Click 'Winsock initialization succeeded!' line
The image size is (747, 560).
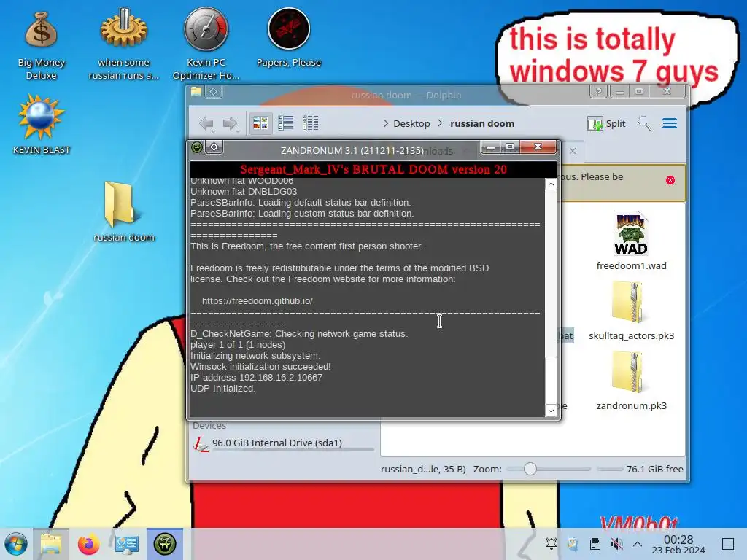pyautogui.click(x=260, y=367)
